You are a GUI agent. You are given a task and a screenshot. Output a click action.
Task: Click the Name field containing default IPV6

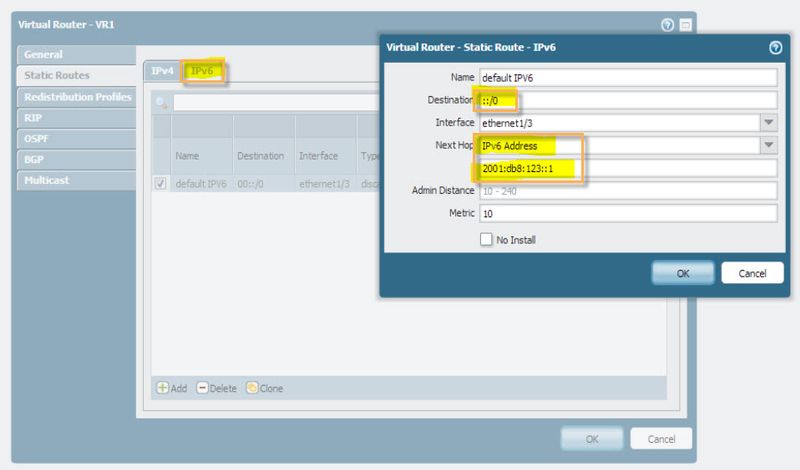click(628, 78)
